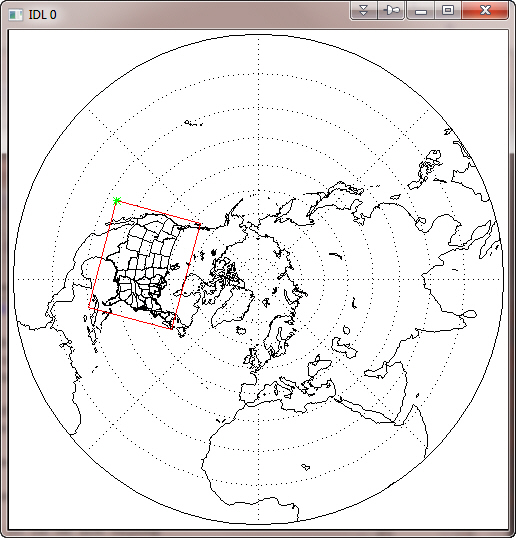Click the IDL window icon in title bar
Screen dimensions: 516x538
[x=15, y=15]
